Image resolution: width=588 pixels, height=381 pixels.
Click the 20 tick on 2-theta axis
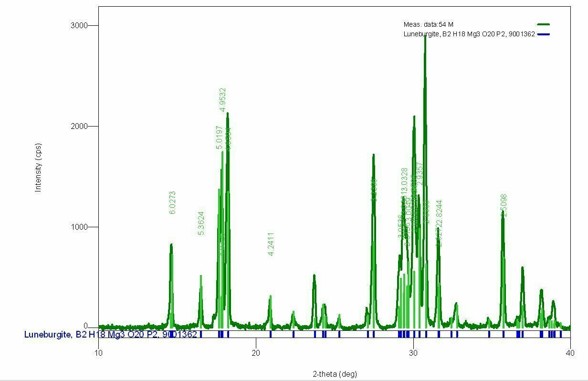click(x=256, y=353)
